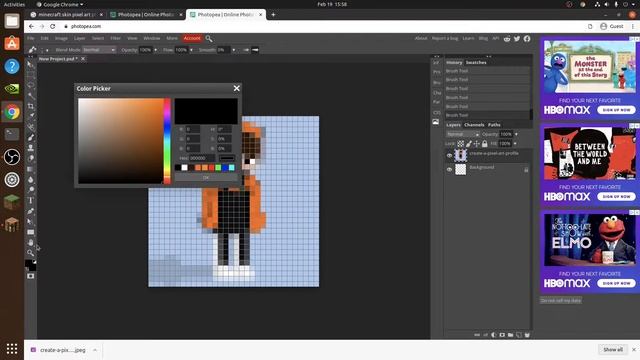Open the Smooth dropdown arrow
Image resolution: width=640 pixels, height=360 pixels.
(233, 50)
